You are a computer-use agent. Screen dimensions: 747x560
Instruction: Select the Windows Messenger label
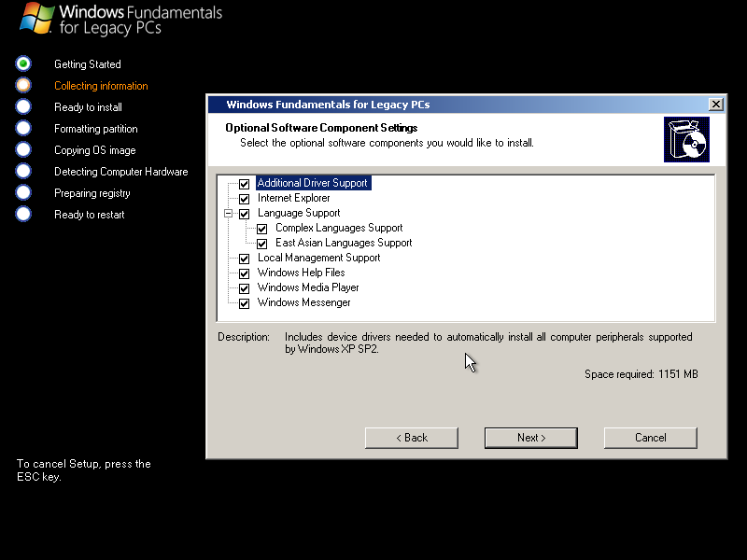click(303, 302)
